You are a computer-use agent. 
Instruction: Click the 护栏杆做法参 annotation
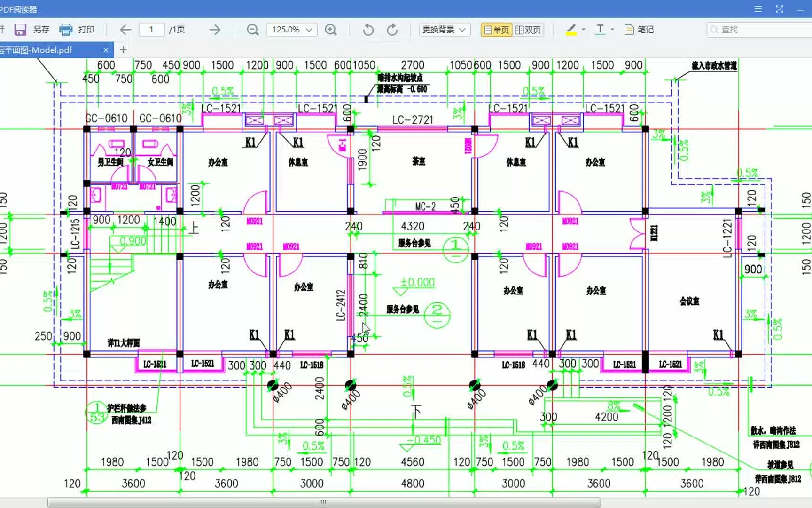(126, 408)
